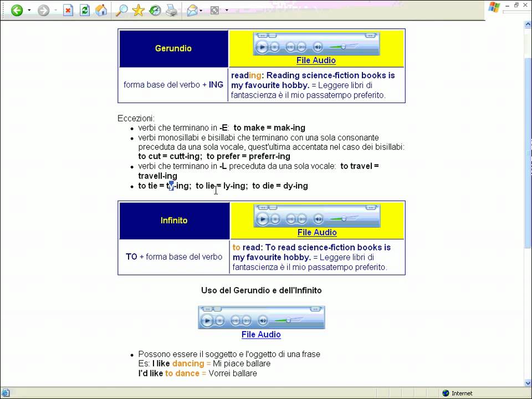Viewport: 532px width, 399px height.
Task: Adjust the Gerundio player volume slider
Action: (x=344, y=47)
